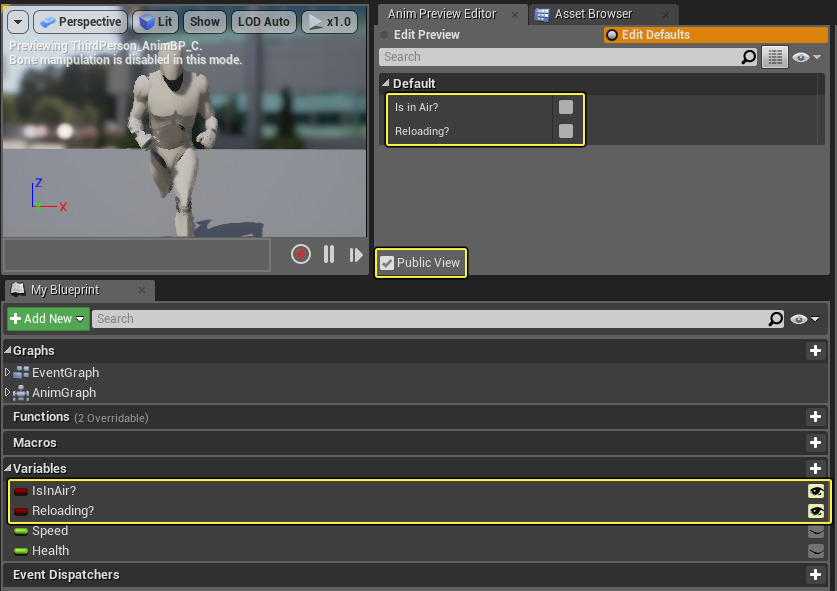The height and width of the screenshot is (591, 837).
Task: Open the Perspective dropdown
Action: tap(80, 21)
